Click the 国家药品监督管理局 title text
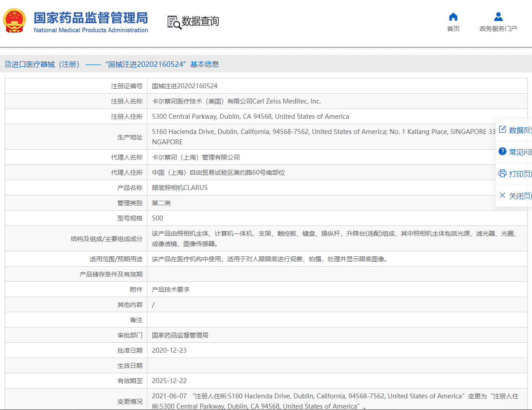The image size is (532, 410). coord(91,18)
